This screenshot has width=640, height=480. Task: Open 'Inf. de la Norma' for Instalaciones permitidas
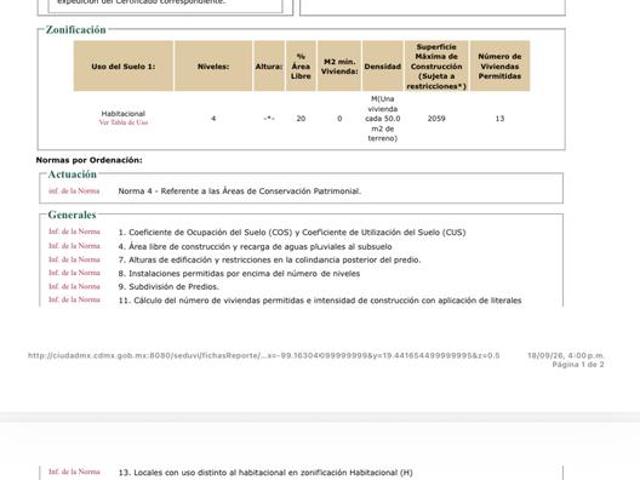(x=74, y=273)
